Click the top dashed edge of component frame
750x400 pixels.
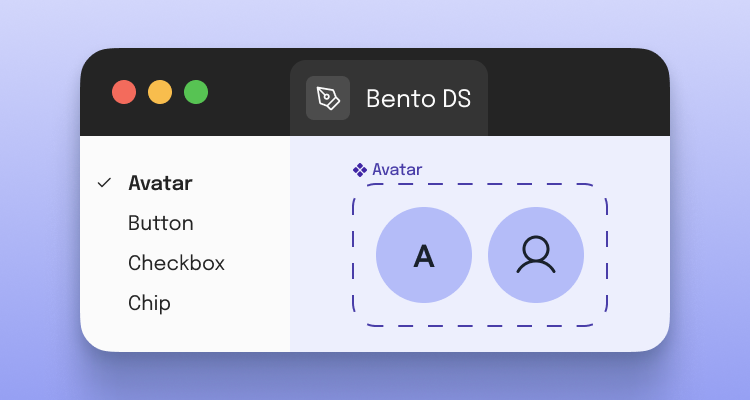pos(480,184)
